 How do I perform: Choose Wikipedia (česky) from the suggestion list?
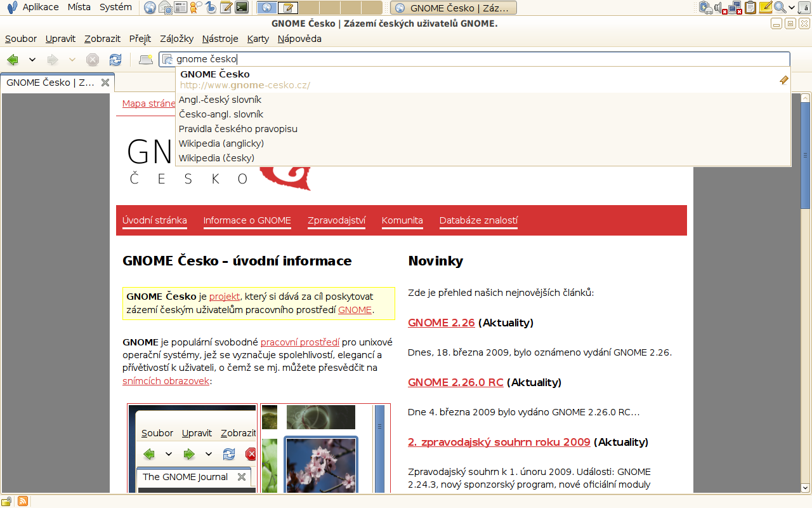216,158
